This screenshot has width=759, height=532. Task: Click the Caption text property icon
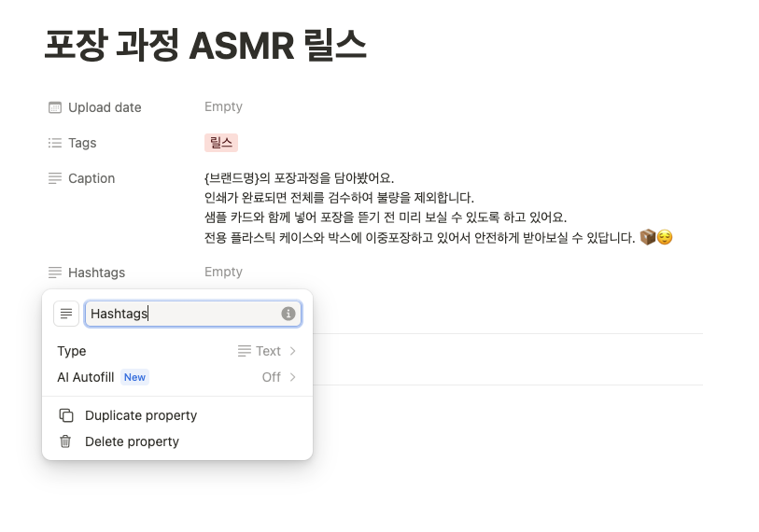point(55,178)
